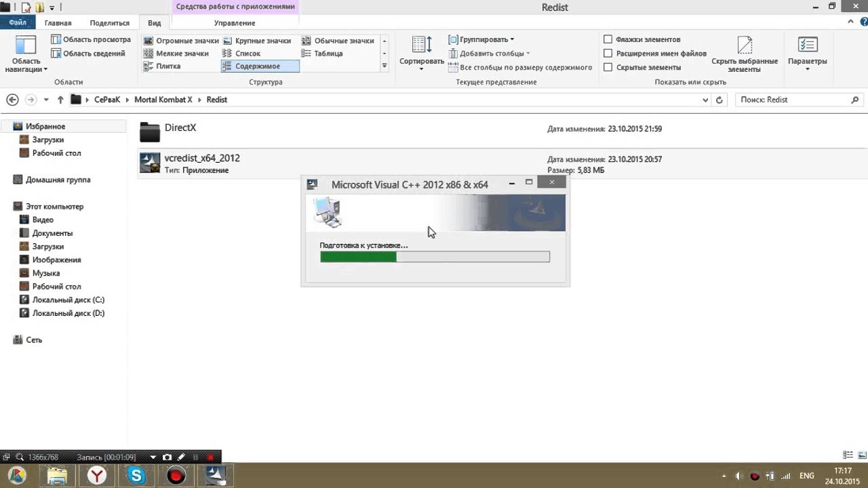Viewport: 868px width, 488px height.
Task: Open the Файл tab
Action: (18, 22)
